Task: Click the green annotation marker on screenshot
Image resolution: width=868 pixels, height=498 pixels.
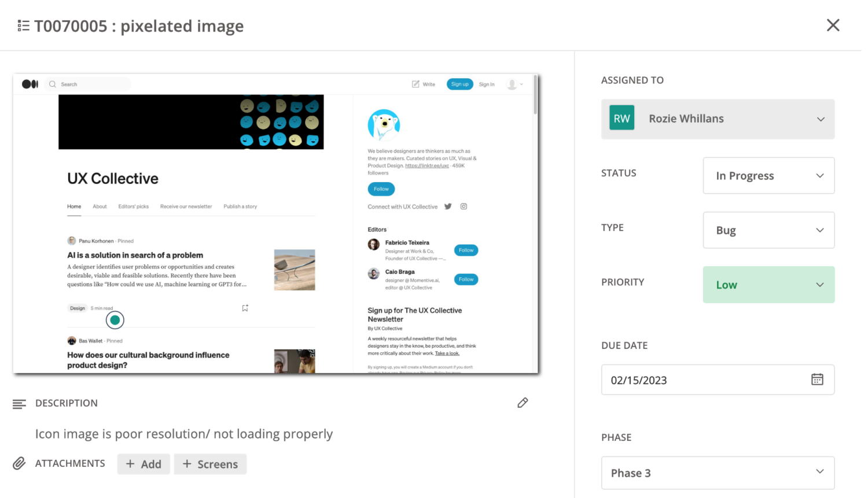Action: (x=115, y=320)
